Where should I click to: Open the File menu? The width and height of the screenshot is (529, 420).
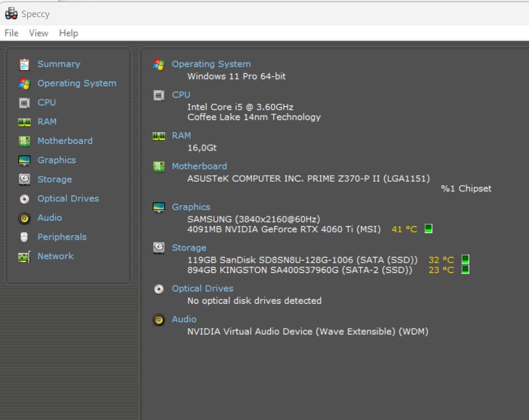[12, 33]
